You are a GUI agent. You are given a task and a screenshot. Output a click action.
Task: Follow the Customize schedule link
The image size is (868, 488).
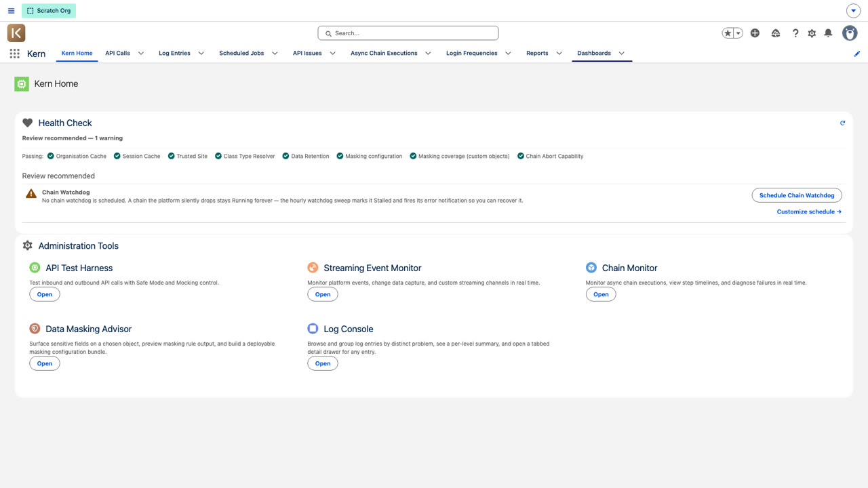[809, 212]
